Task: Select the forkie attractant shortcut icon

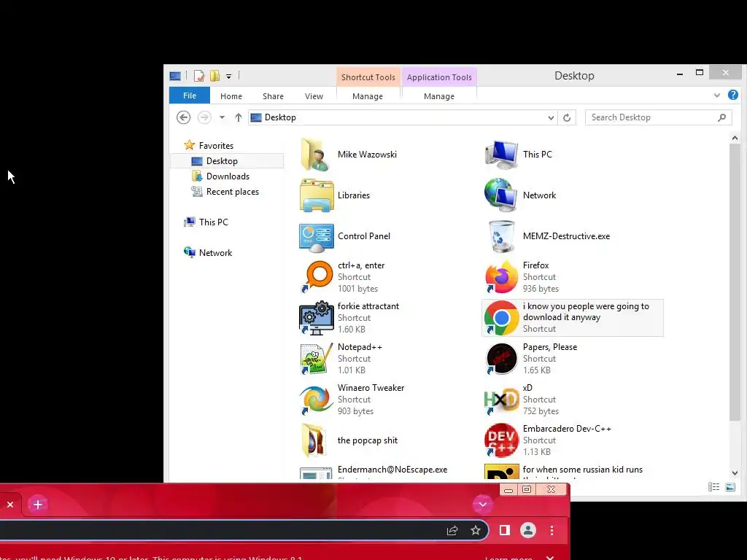Action: [317, 318]
